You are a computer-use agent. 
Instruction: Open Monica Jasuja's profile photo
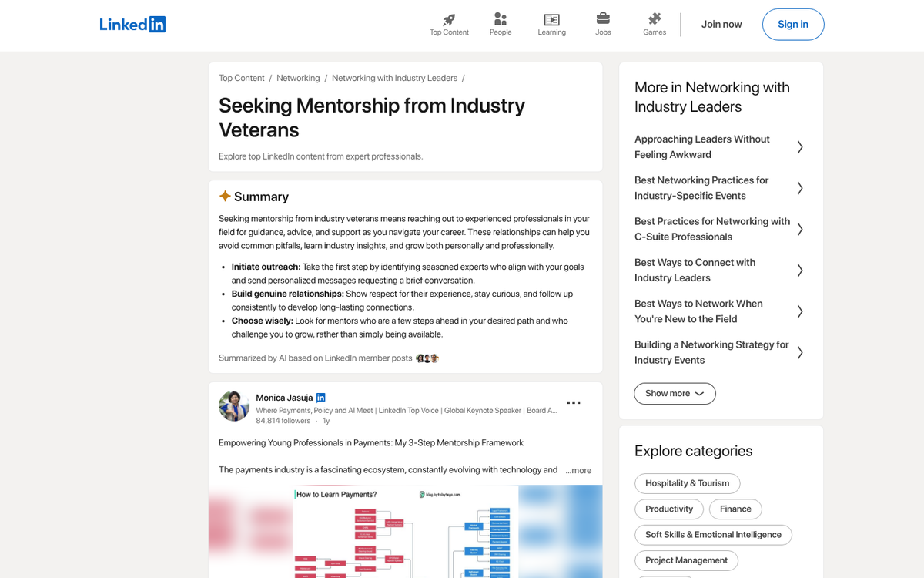click(234, 405)
